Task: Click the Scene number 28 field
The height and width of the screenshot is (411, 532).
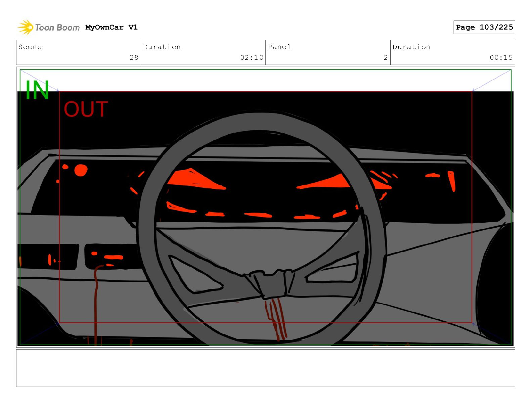Action: (x=79, y=52)
